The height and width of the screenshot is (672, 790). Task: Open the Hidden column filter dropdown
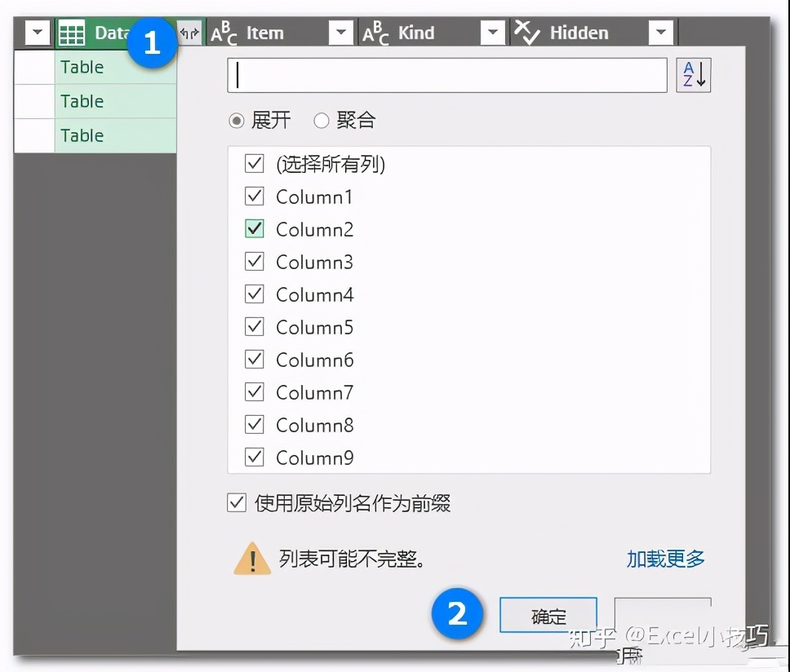point(661,33)
